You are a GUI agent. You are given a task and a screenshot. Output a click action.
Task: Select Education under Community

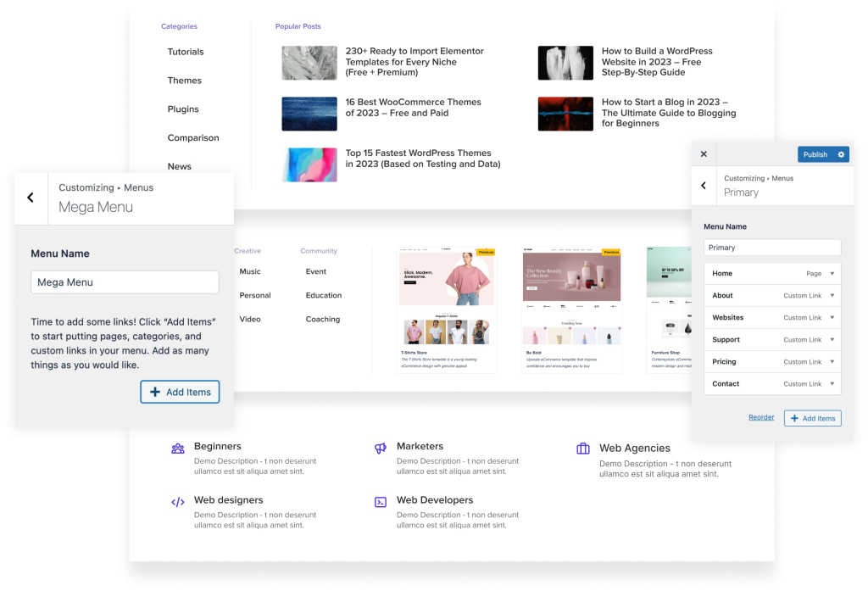tap(323, 295)
